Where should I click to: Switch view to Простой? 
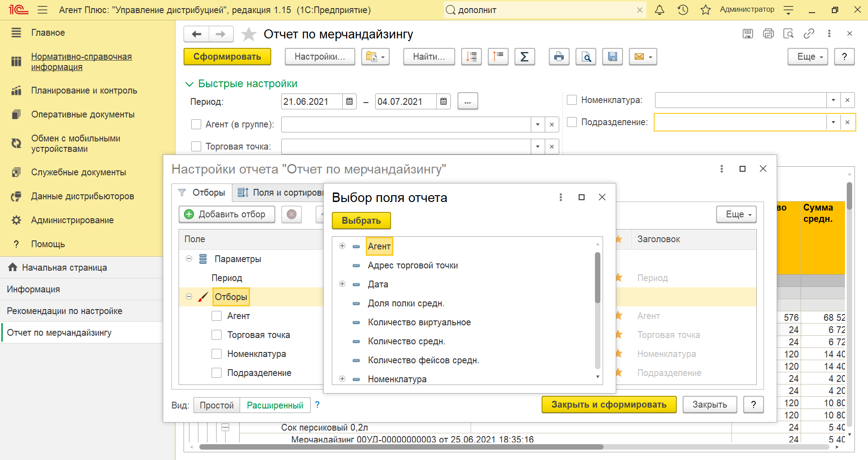coord(217,405)
